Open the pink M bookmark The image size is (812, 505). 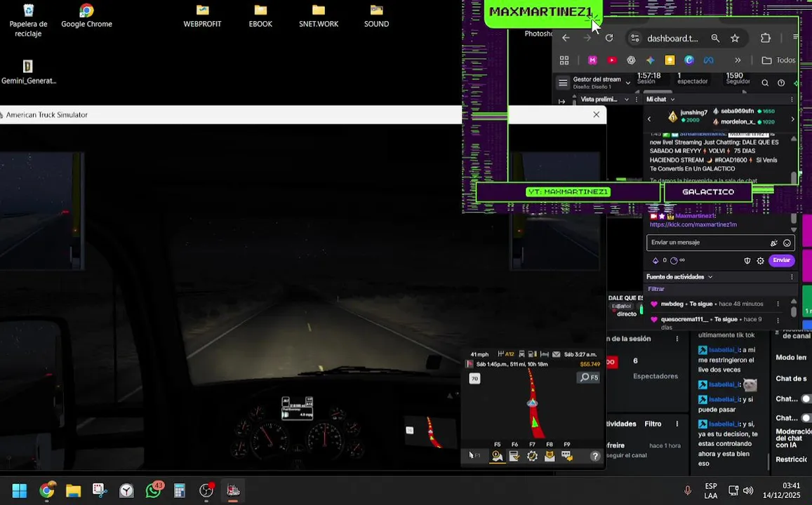pos(592,60)
